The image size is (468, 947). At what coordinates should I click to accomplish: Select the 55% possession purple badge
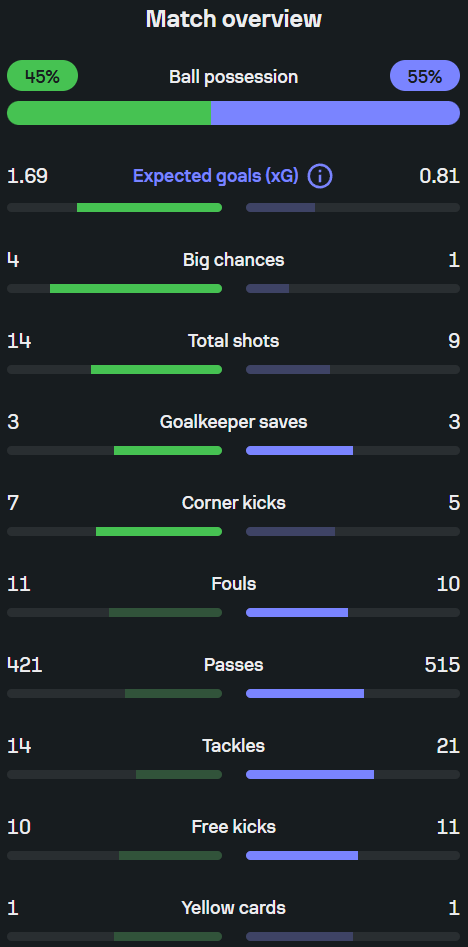point(425,76)
